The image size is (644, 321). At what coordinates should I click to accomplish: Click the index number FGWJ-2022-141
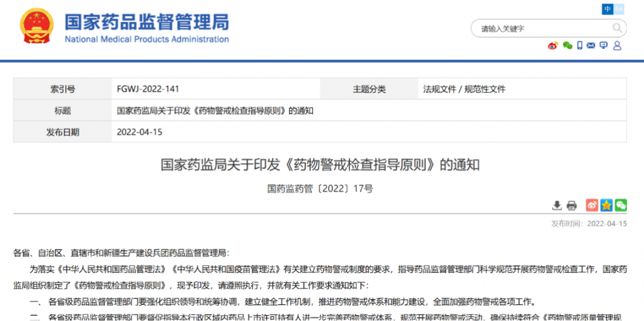pyautogui.click(x=148, y=89)
